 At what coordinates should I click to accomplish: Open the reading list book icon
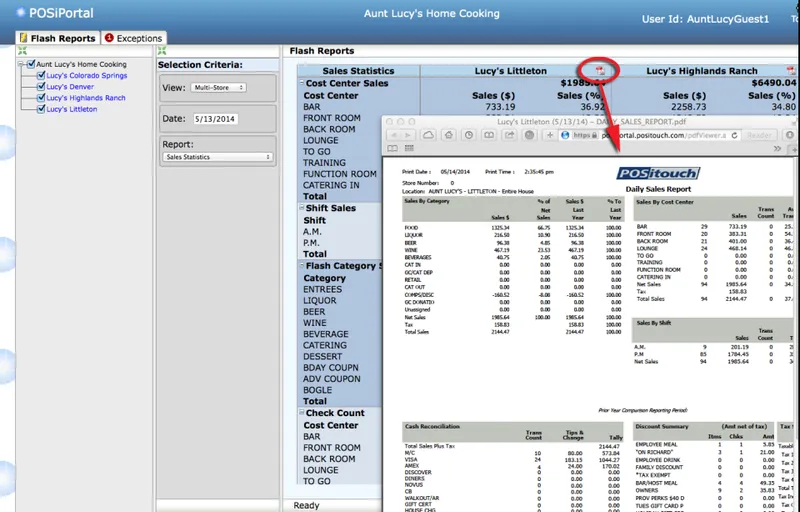392,148
